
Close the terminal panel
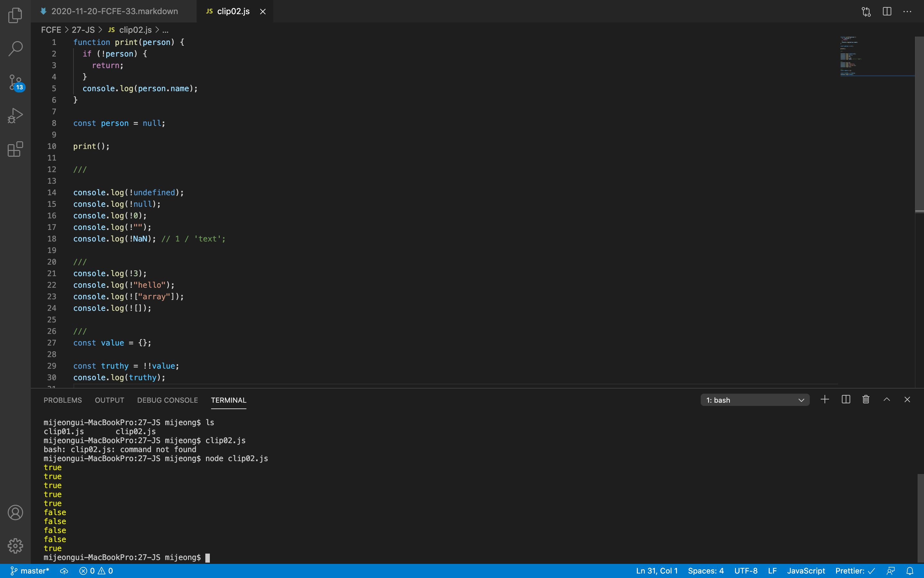(907, 399)
